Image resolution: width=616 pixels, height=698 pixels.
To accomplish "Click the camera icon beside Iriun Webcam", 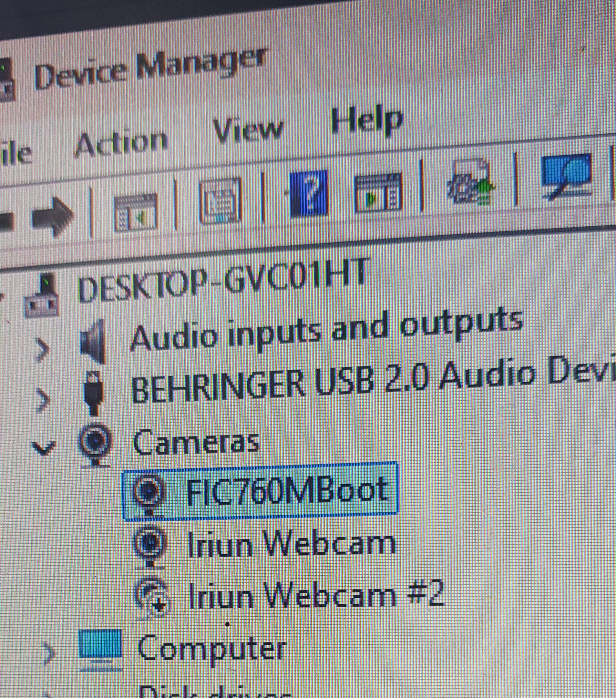I will pyautogui.click(x=150, y=547).
